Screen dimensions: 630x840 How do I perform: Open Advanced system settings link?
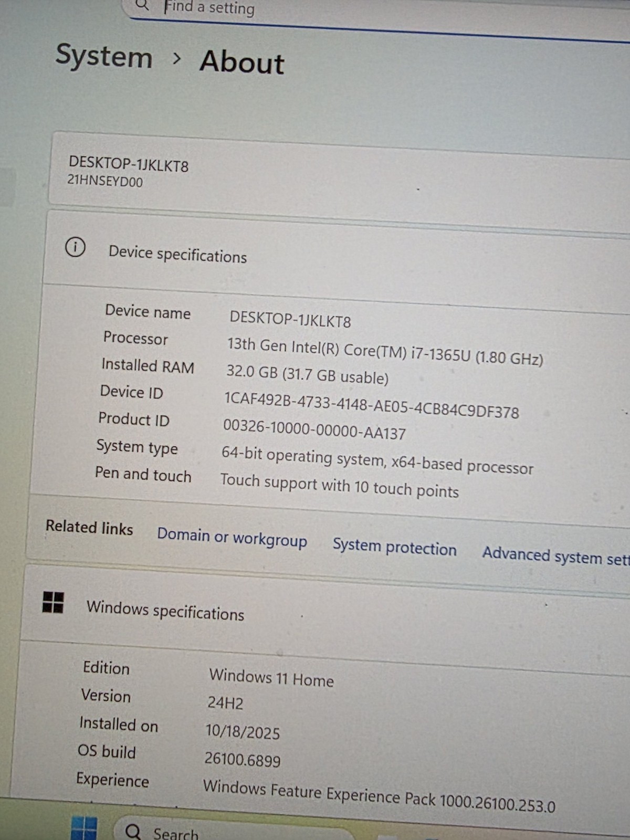pos(556,556)
